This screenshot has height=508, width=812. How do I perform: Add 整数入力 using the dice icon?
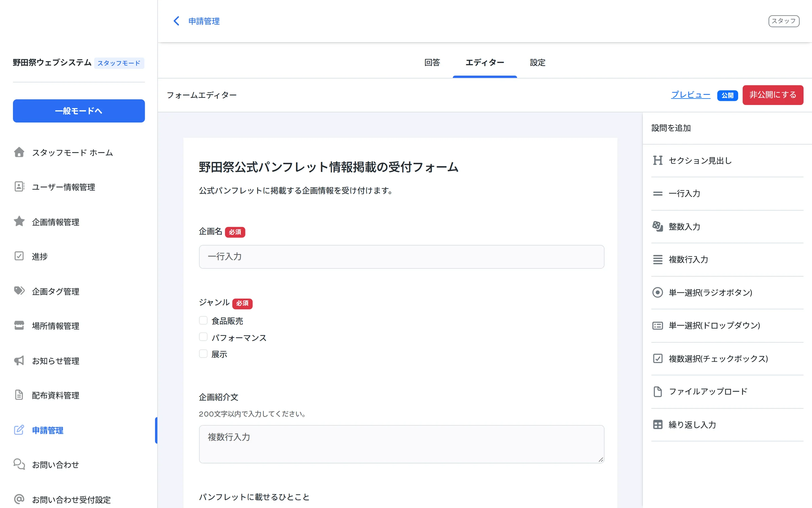coord(657,226)
